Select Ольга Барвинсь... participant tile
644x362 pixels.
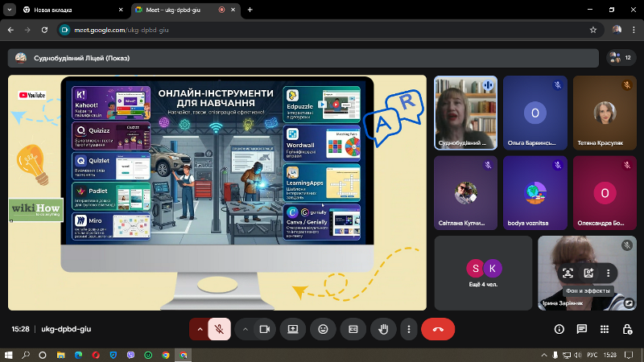coord(535,113)
